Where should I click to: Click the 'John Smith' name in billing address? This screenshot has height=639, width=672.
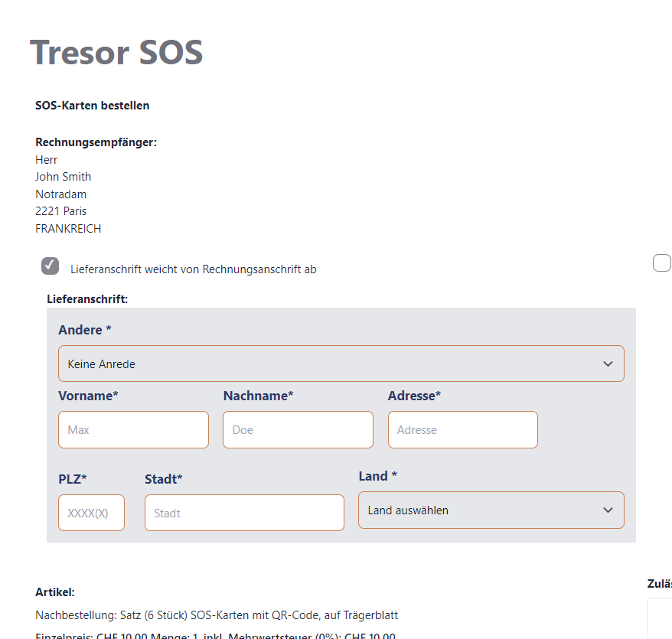tap(64, 177)
